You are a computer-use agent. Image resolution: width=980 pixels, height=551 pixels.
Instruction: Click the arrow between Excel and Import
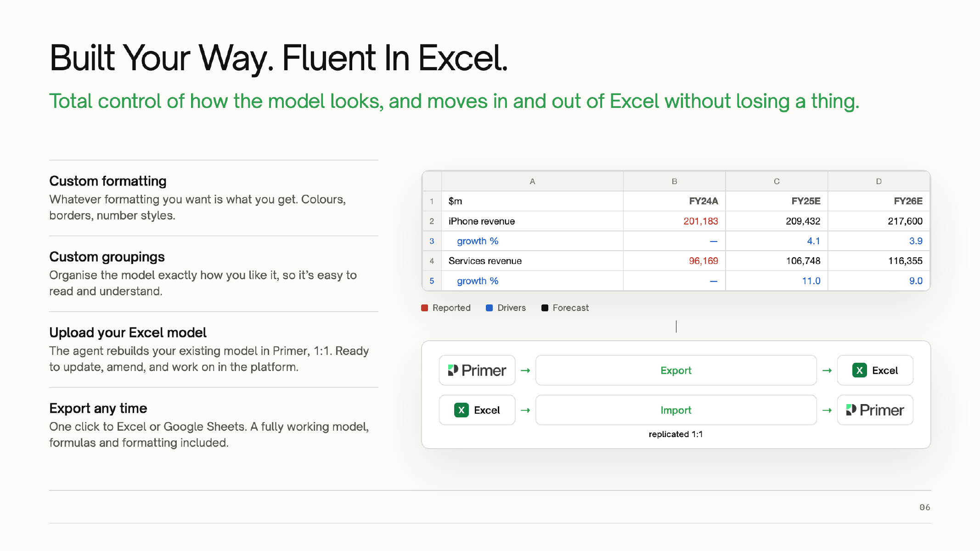[x=525, y=410]
